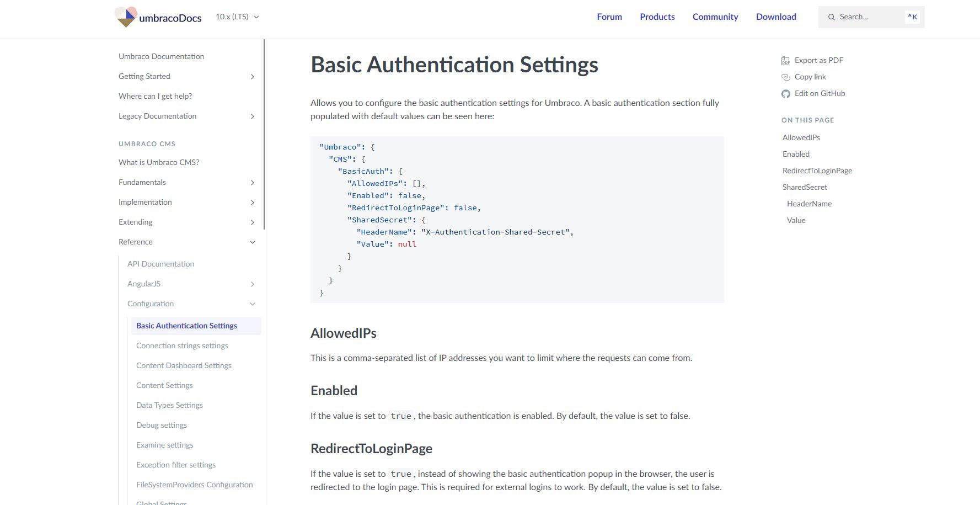
Task: Open Legacy Documentation sidebar item
Action: pyautogui.click(x=157, y=116)
